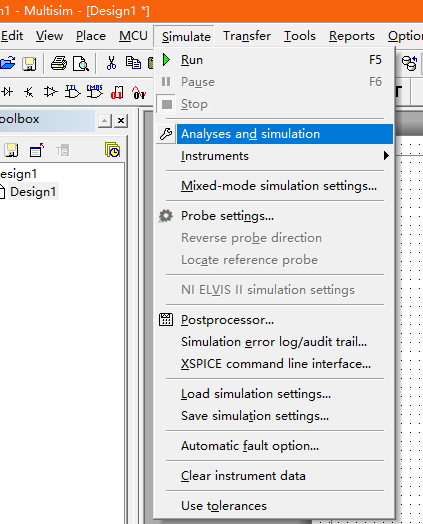Click the Copy icon
This screenshot has height=524, width=423.
(133, 62)
